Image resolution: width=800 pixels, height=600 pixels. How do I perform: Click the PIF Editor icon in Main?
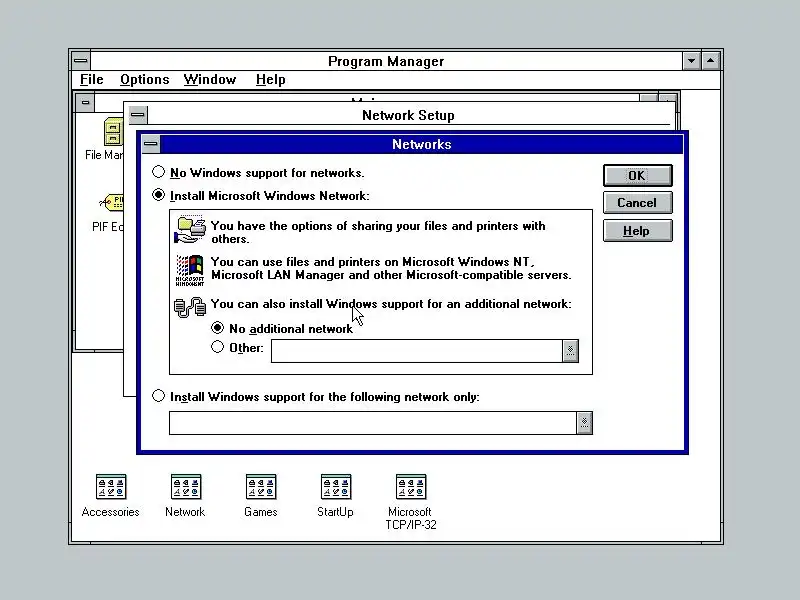pos(112,203)
